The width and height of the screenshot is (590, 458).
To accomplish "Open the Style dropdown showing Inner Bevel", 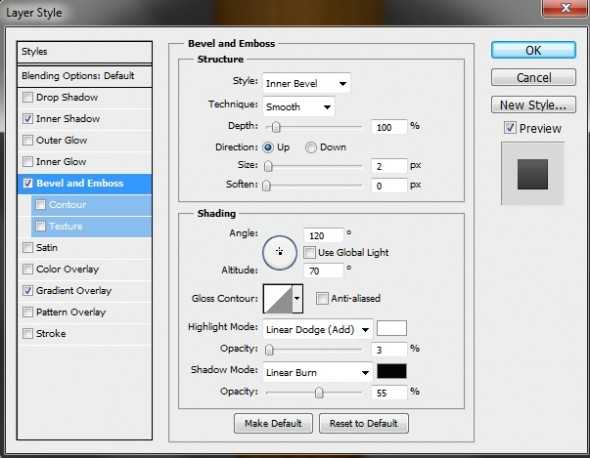I will pyautogui.click(x=306, y=83).
